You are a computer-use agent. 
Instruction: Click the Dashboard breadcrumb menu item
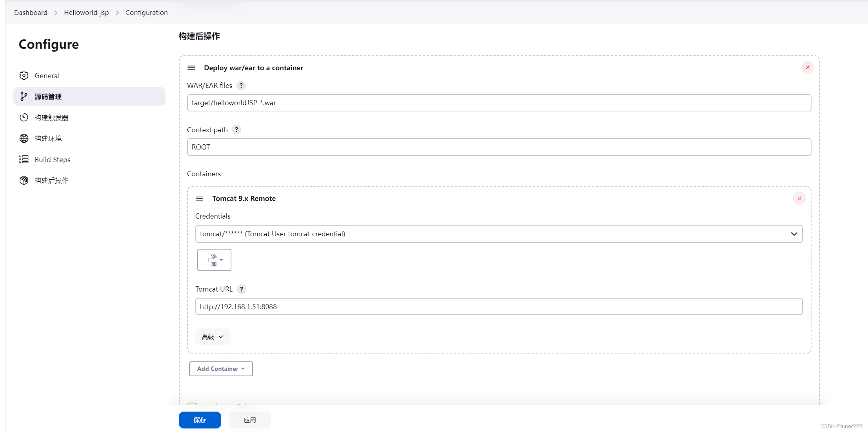31,12
